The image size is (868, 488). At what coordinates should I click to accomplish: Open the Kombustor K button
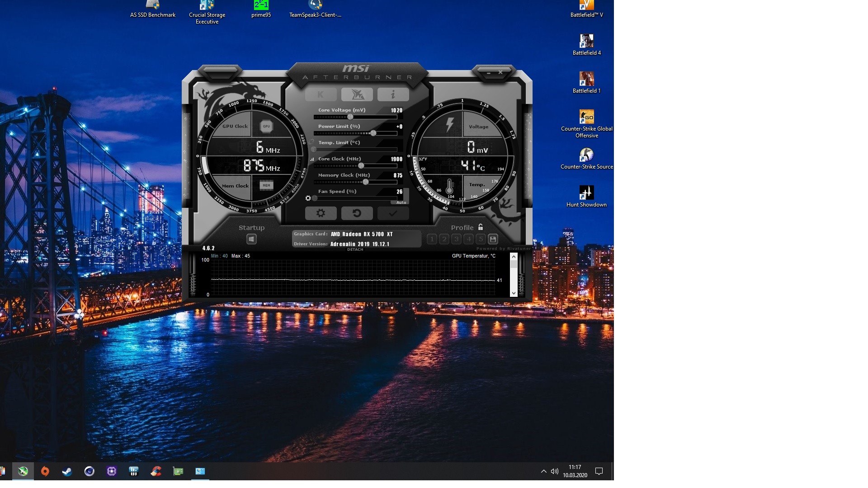click(321, 94)
